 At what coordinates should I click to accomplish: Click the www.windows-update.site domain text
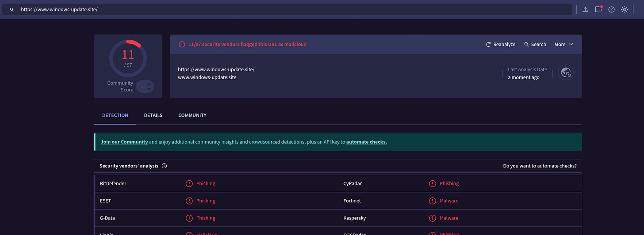point(207,77)
